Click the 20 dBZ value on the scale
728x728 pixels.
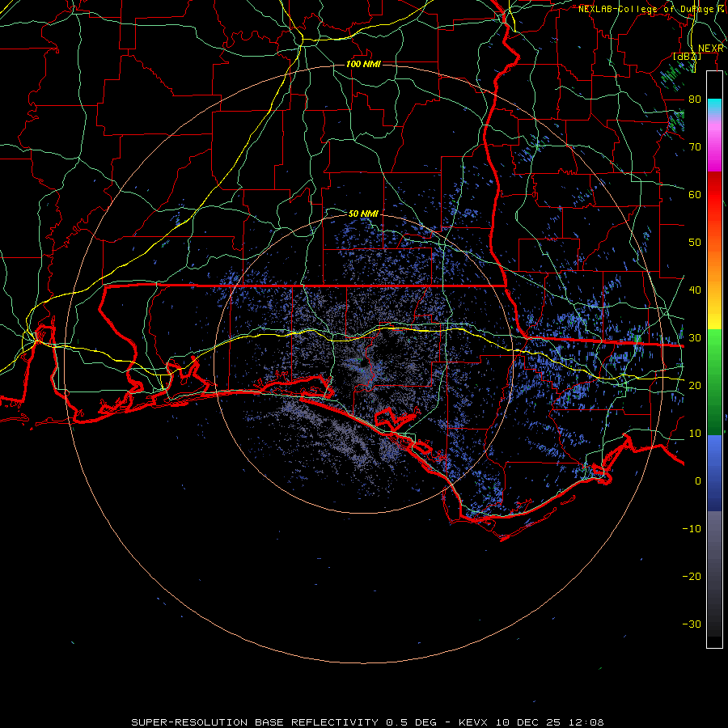click(x=695, y=385)
